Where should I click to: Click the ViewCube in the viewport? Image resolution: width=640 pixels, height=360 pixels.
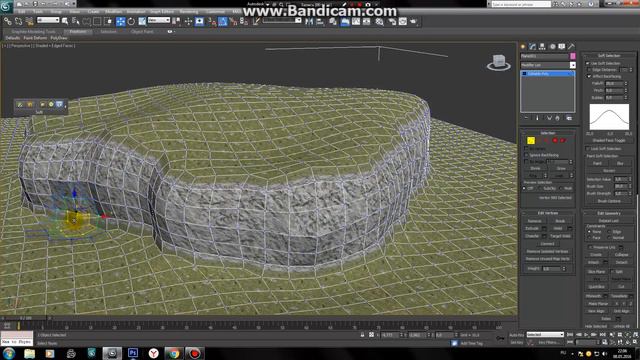pos(499,62)
